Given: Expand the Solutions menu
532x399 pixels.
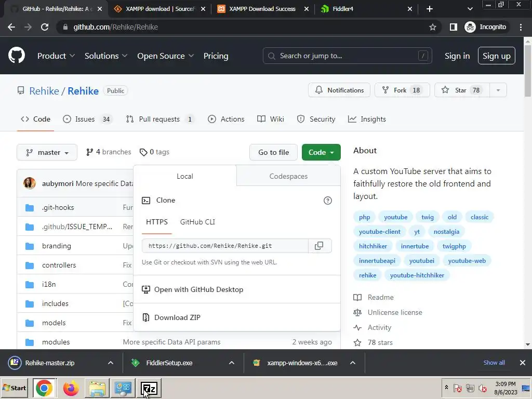Looking at the screenshot, I should pyautogui.click(x=106, y=56).
